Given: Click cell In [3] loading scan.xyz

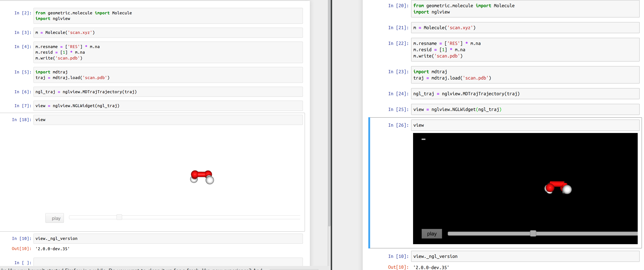Looking at the screenshot, I should pos(168,33).
